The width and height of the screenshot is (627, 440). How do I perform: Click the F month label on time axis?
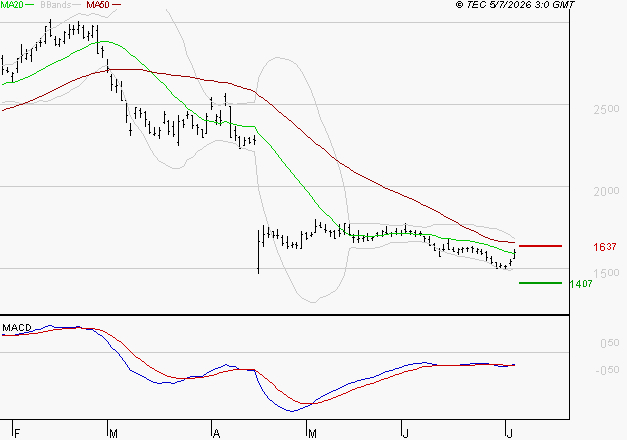tap(17, 434)
